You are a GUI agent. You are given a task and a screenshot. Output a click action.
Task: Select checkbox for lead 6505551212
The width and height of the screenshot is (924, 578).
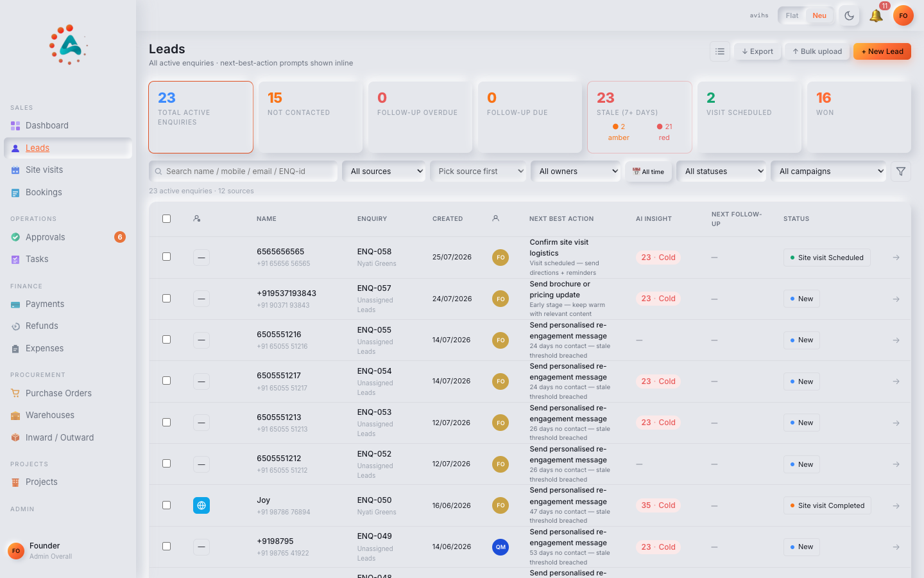click(166, 463)
